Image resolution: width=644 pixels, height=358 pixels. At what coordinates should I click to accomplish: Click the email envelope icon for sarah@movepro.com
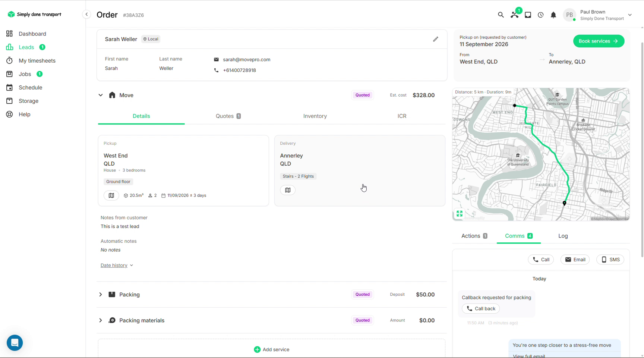pos(216,60)
